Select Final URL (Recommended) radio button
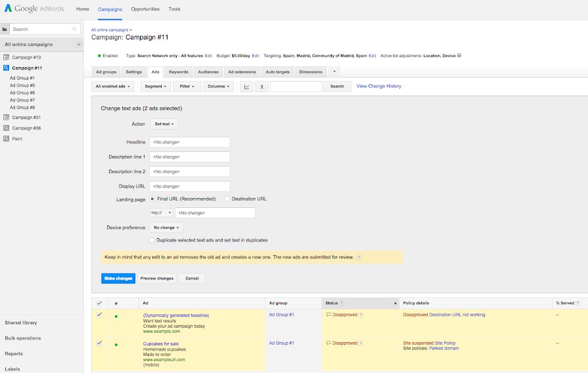This screenshot has width=588, height=373. (152, 199)
